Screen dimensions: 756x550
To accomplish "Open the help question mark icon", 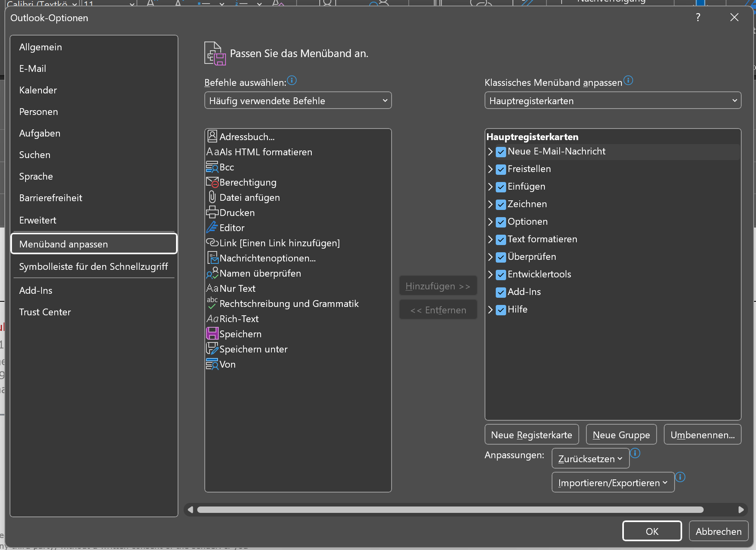I will coord(698,17).
